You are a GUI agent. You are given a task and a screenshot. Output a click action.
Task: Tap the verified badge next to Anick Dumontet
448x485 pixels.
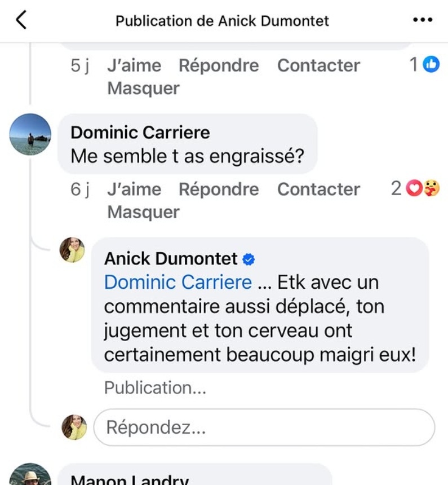tap(249, 259)
